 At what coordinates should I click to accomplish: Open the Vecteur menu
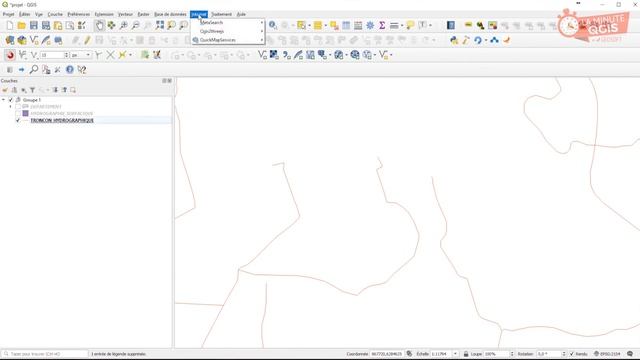(x=125, y=14)
